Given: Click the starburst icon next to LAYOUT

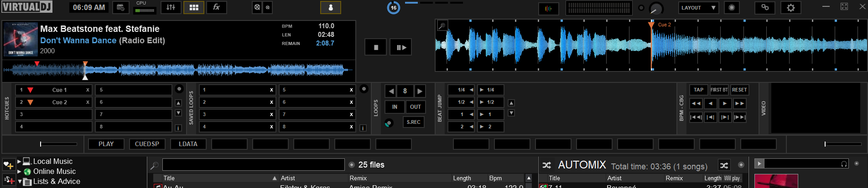Looking at the screenshot, I should tap(732, 8).
